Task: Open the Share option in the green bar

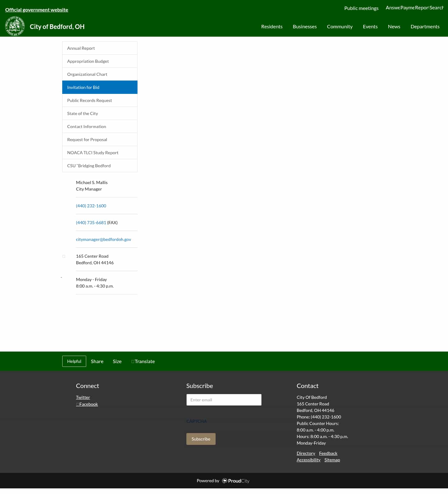Action: pyautogui.click(x=97, y=361)
